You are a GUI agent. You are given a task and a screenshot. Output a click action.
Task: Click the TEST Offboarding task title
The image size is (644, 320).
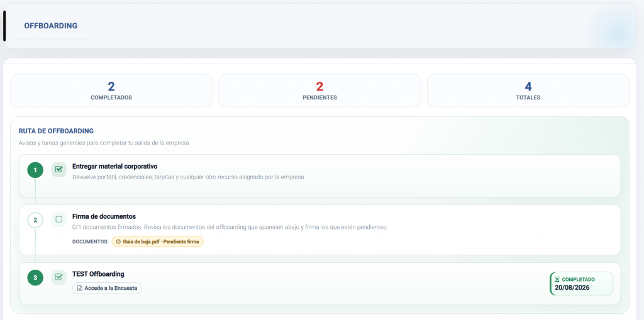click(98, 274)
